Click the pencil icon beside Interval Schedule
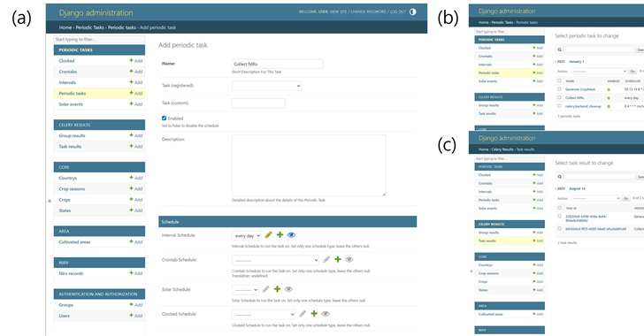The width and height of the screenshot is (644, 336). coord(268,235)
